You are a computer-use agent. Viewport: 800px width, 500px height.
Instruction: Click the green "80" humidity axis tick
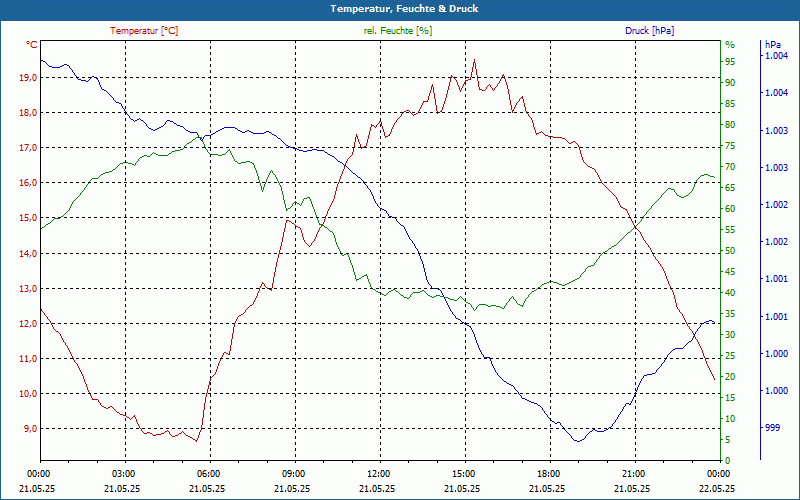[x=730, y=125]
